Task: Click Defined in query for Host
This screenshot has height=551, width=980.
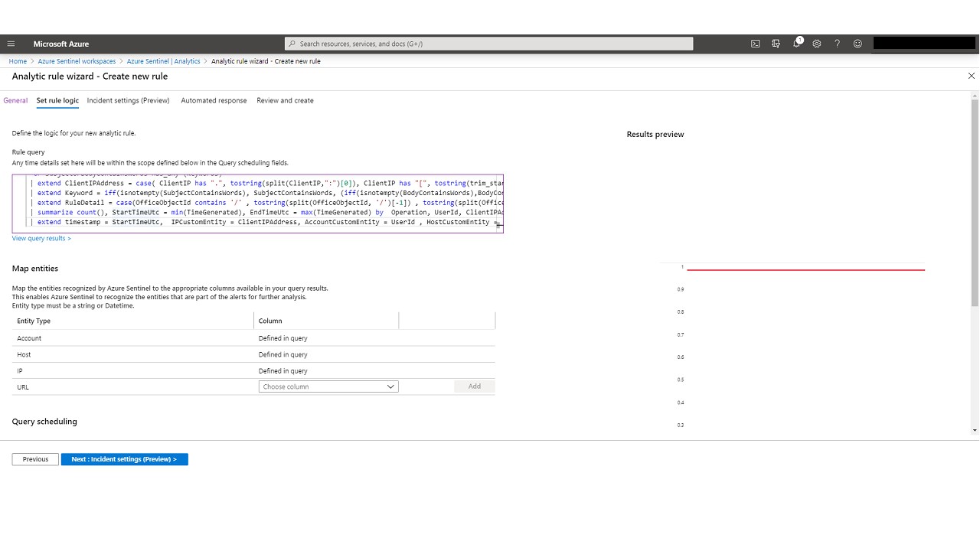Action: coord(283,354)
